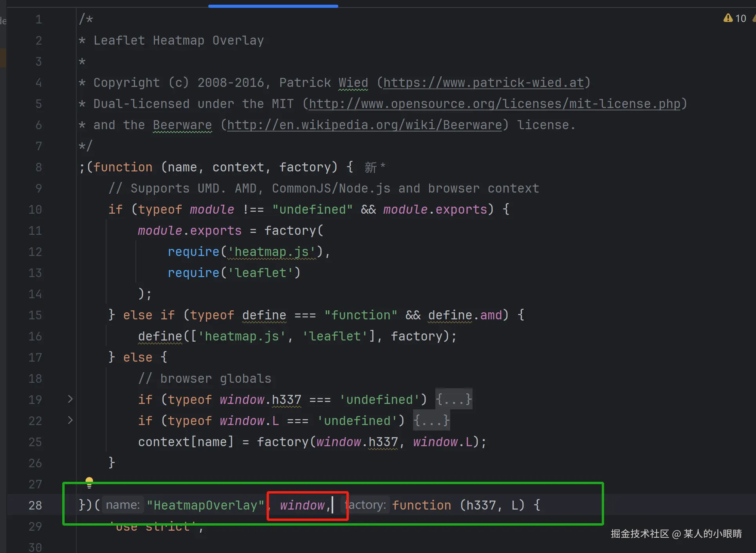756x553 pixels.
Task: Open the opensource.org MIT license link
Action: (x=494, y=104)
